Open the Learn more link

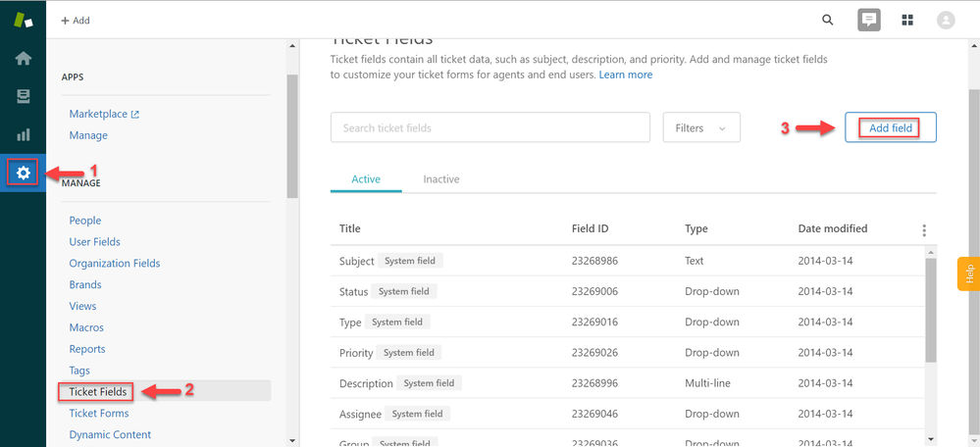tap(626, 74)
